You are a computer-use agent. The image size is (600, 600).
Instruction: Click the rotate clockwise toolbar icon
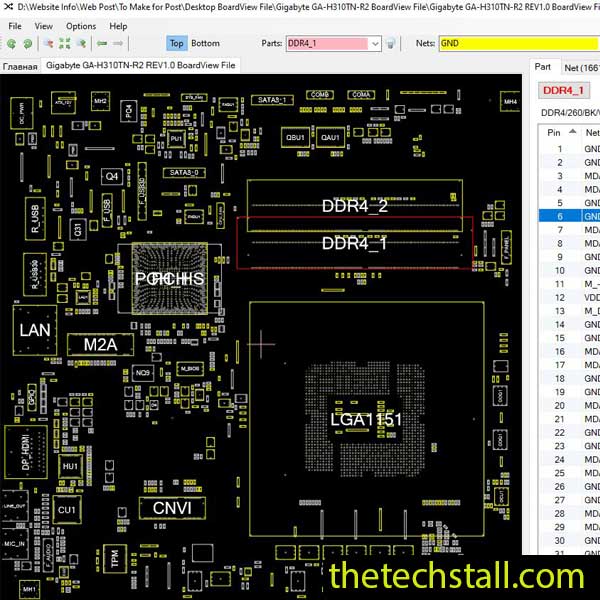point(28,44)
